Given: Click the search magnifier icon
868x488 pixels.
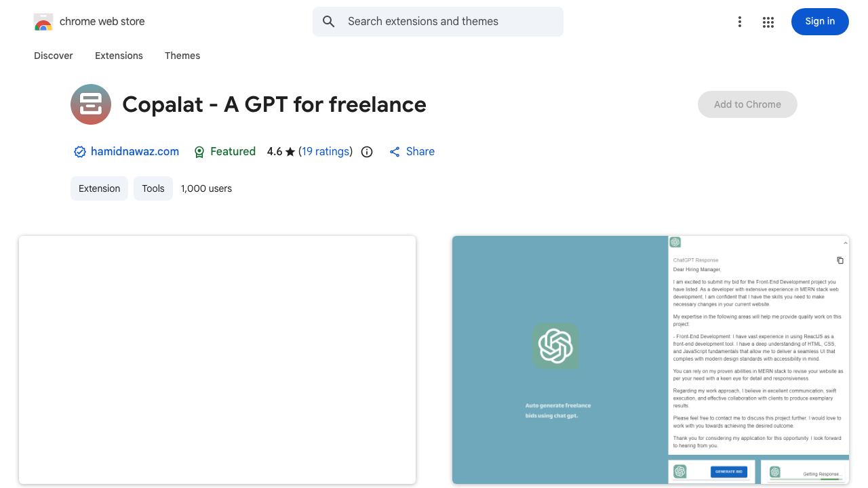Looking at the screenshot, I should pyautogui.click(x=329, y=22).
